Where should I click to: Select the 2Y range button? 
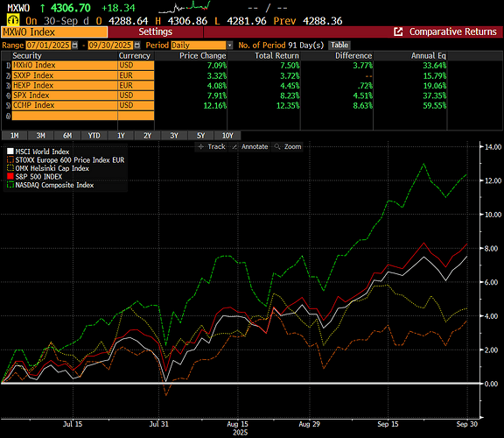pos(148,136)
